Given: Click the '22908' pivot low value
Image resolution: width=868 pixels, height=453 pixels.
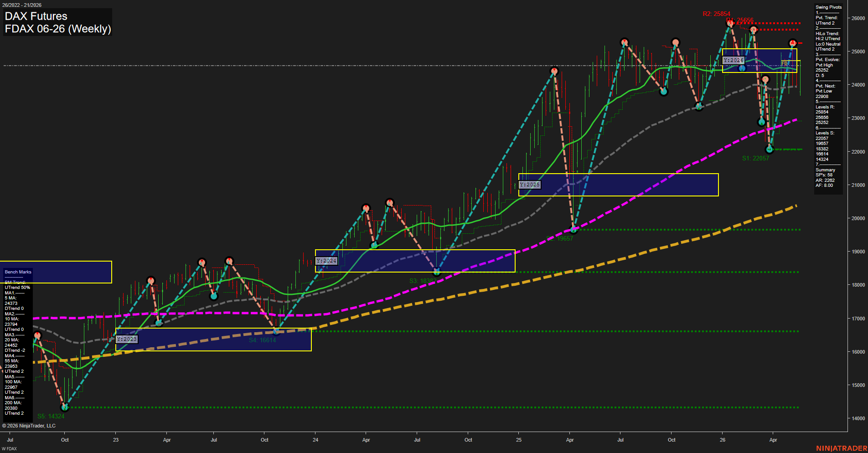Looking at the screenshot, I should click(822, 97).
